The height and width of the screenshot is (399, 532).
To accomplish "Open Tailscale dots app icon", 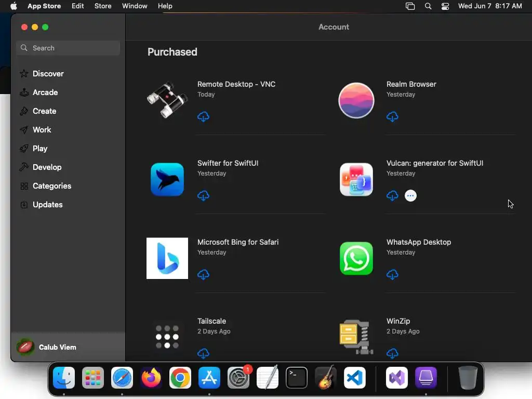I will point(167,337).
